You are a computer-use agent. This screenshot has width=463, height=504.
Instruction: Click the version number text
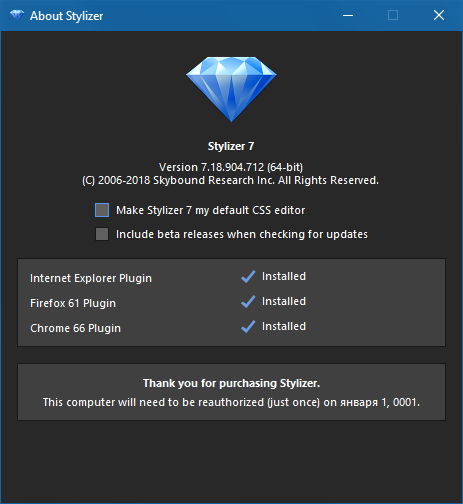[x=231, y=167]
